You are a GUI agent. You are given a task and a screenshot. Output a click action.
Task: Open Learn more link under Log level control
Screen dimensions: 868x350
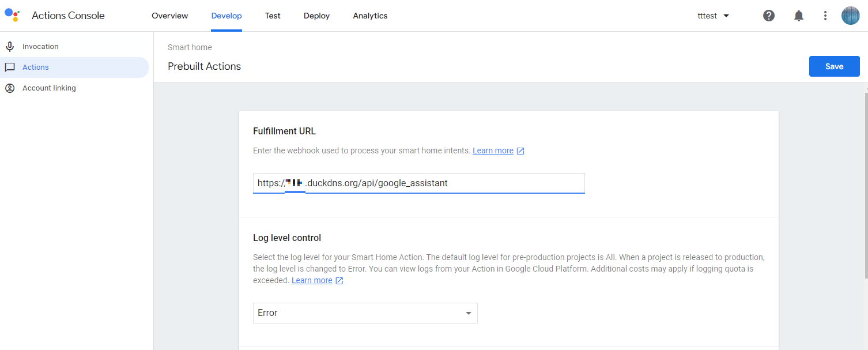click(312, 280)
